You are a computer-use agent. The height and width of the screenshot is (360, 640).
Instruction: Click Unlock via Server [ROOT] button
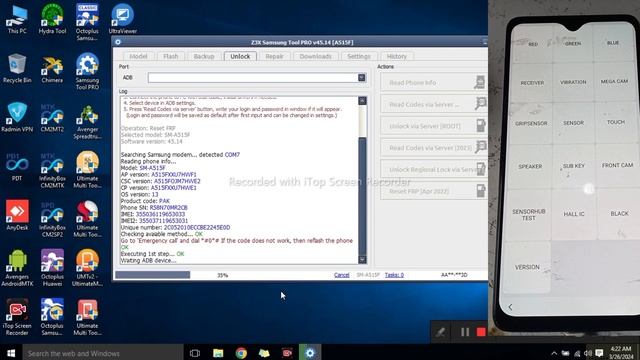pos(434,126)
